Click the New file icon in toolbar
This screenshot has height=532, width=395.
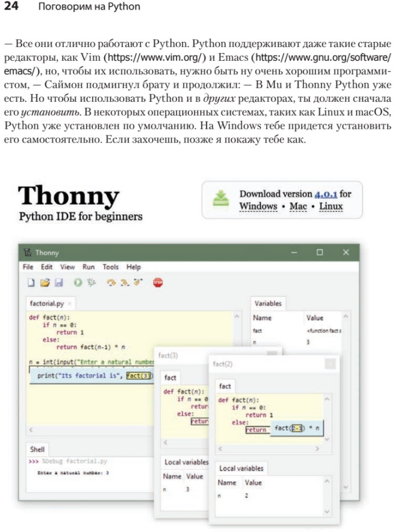[x=31, y=282]
